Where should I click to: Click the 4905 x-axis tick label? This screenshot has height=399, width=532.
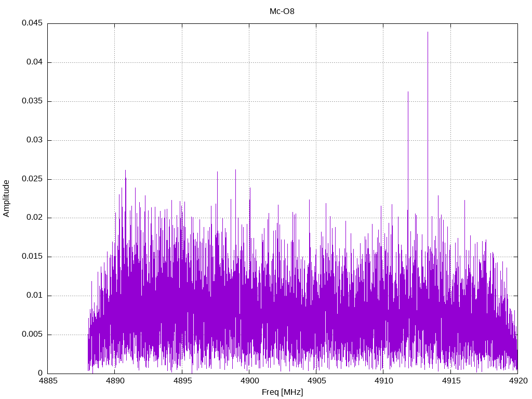point(316,381)
